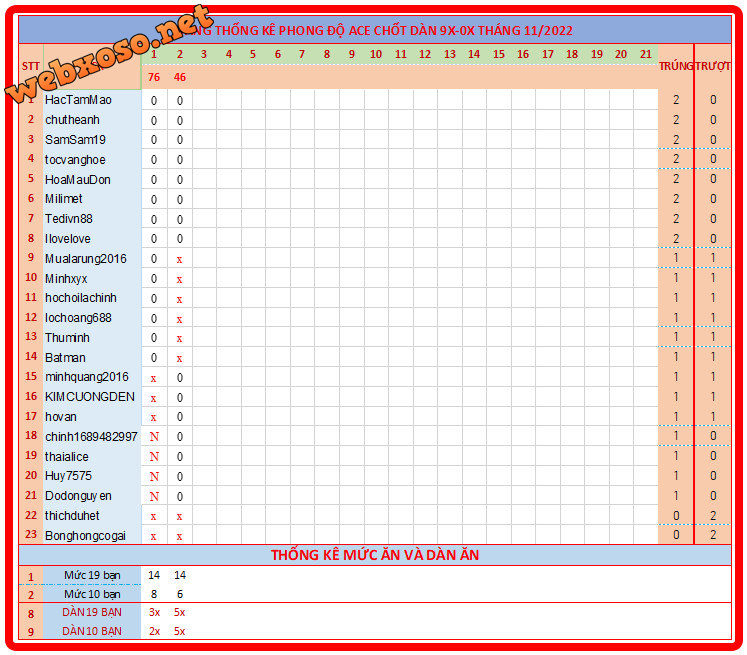Click the thaialice name cell
This screenshot has height=655, width=747.
(x=67, y=457)
